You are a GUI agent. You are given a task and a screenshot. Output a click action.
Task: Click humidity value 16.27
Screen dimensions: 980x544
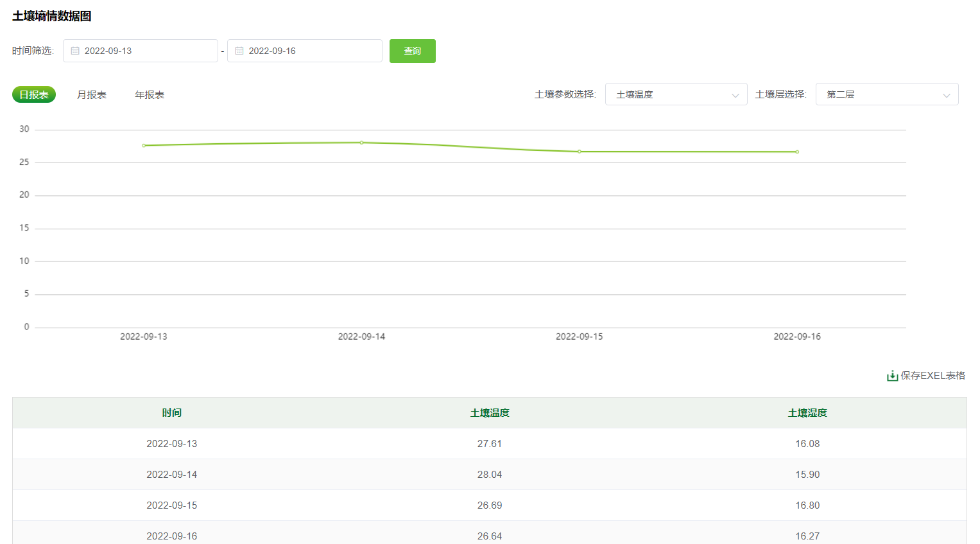[807, 536]
